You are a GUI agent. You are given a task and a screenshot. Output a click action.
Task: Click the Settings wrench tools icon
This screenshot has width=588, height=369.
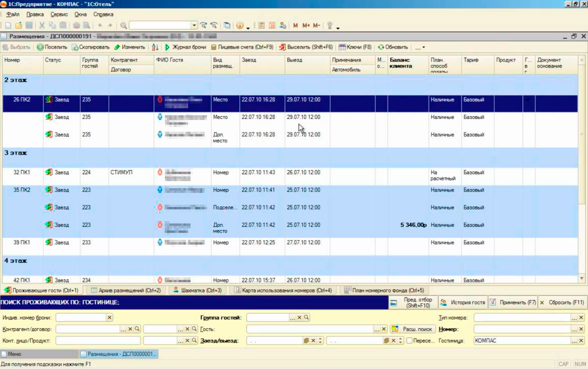point(330,26)
